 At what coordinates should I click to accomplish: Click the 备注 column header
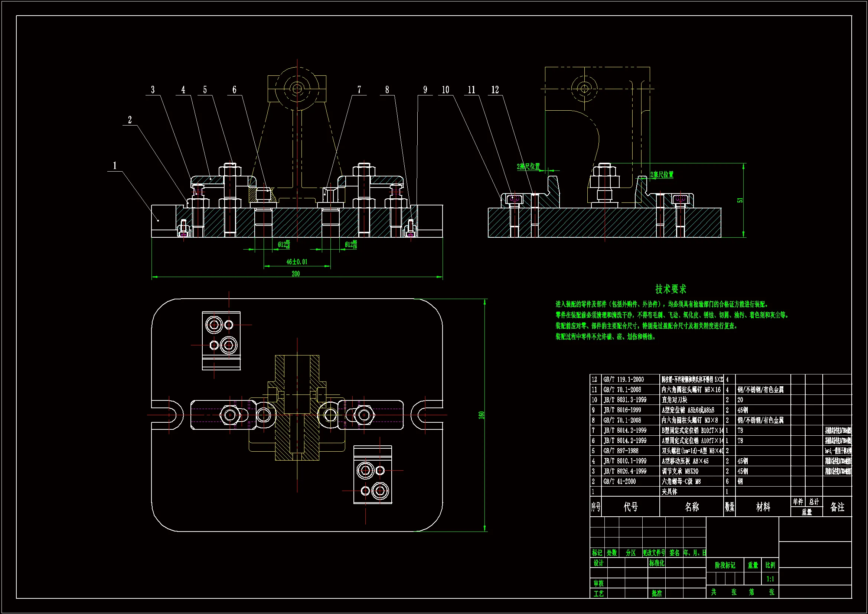tap(837, 507)
